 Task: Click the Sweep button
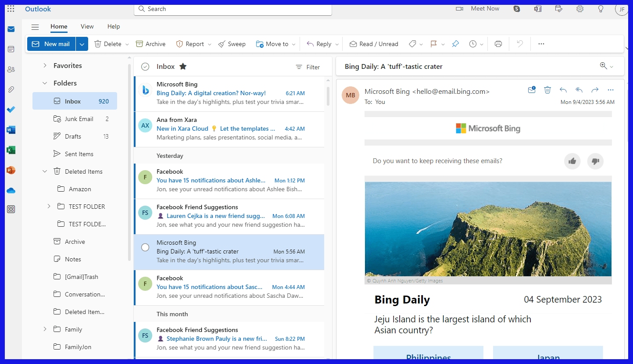pyautogui.click(x=232, y=44)
